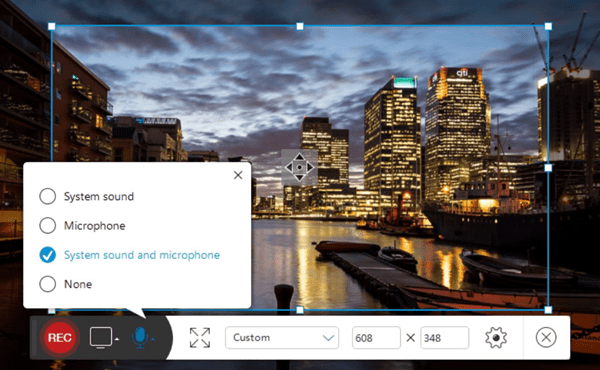Click the bottom-center selection handle
The height and width of the screenshot is (370, 600).
[x=300, y=310]
